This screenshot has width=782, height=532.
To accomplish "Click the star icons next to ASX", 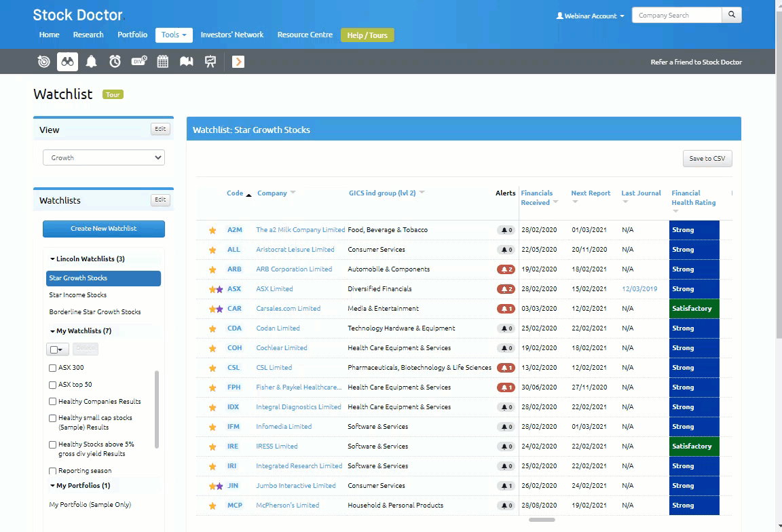I will (x=216, y=289).
